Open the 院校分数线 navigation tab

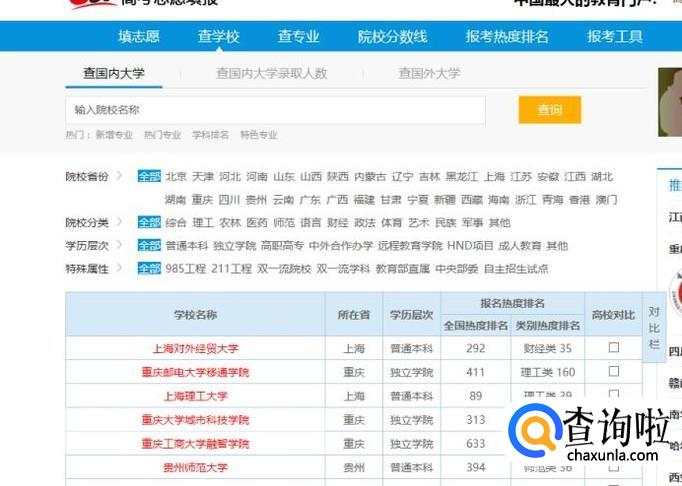tap(392, 37)
